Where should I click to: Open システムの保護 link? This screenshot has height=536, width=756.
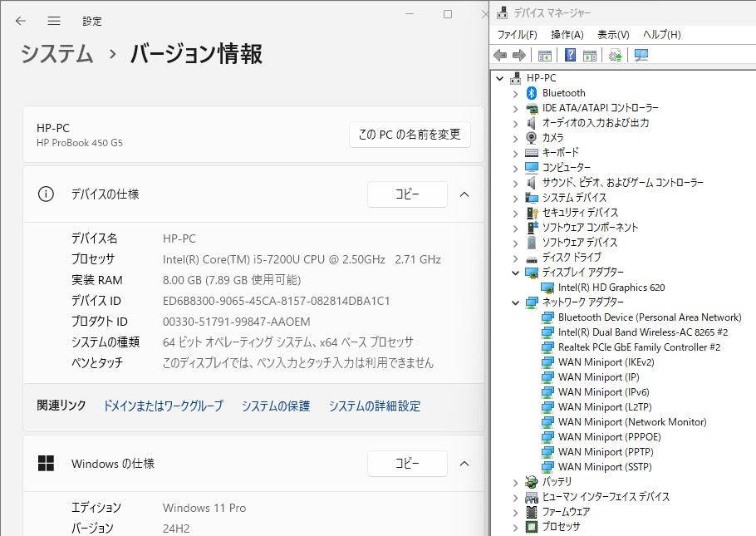[276, 406]
